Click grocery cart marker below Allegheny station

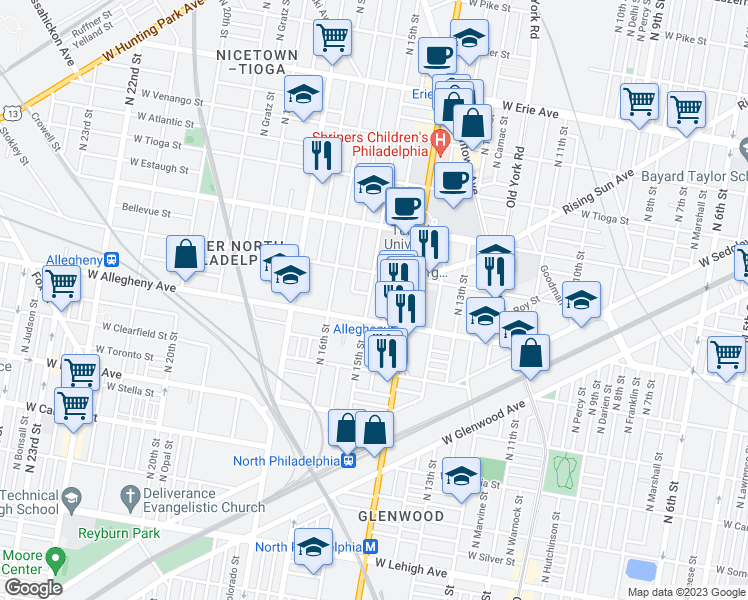(62, 284)
